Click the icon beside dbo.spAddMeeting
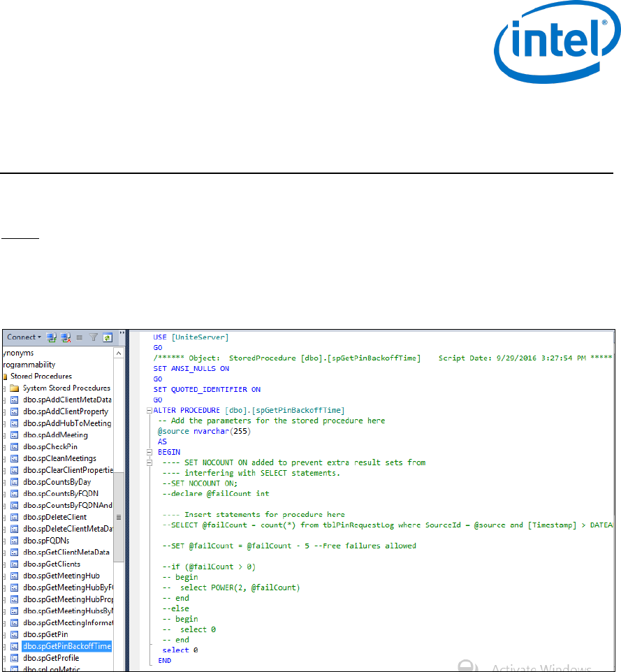This screenshot has width=621, height=672. click(15, 435)
